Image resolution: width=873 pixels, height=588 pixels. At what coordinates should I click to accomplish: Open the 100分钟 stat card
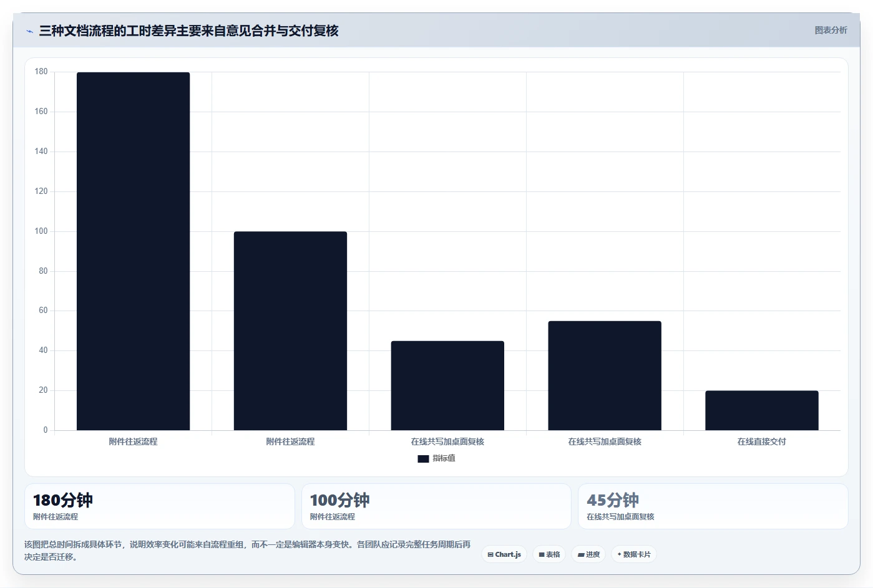coord(436,506)
